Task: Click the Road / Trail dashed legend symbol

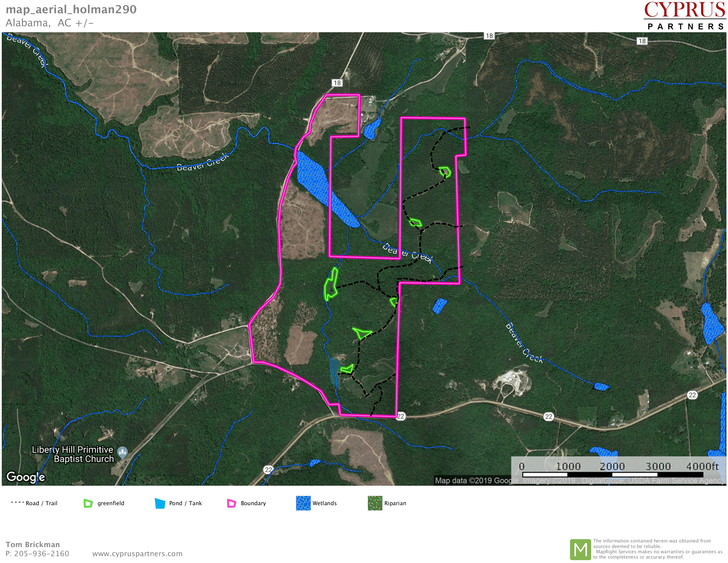Action: (17, 502)
